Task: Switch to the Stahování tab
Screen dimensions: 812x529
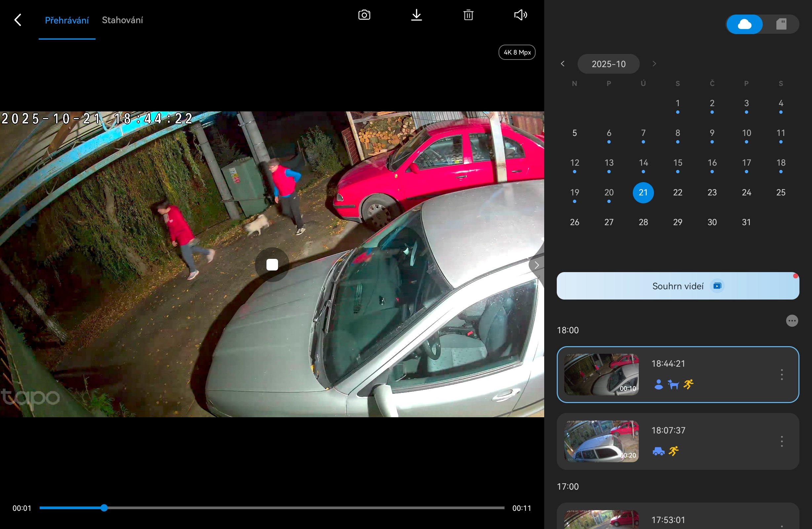Action: [122, 20]
